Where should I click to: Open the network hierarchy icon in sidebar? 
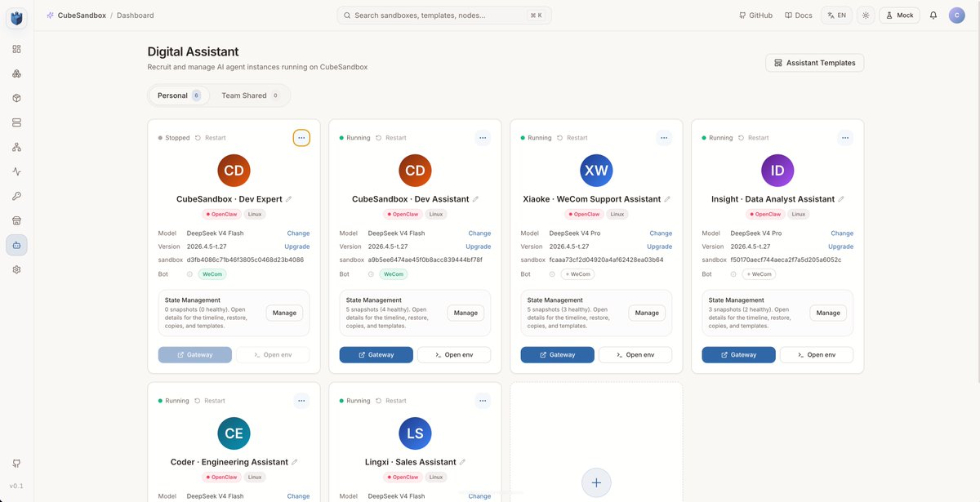pyautogui.click(x=16, y=147)
